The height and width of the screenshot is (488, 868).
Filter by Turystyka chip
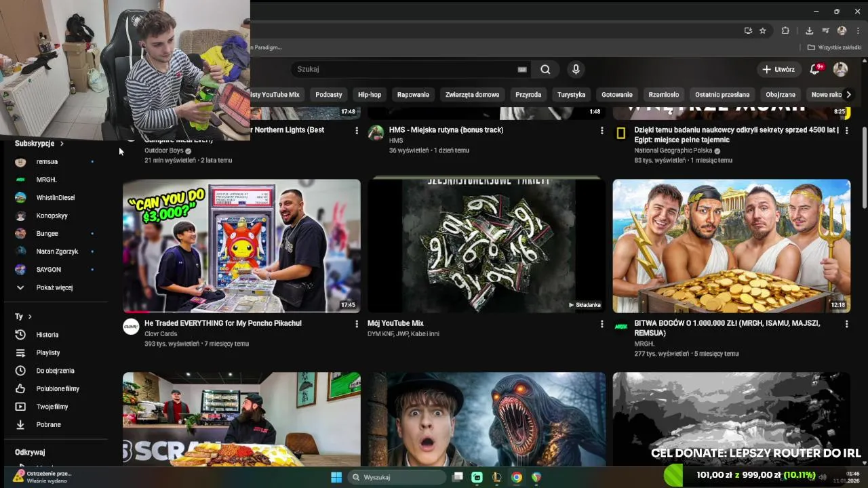point(571,95)
